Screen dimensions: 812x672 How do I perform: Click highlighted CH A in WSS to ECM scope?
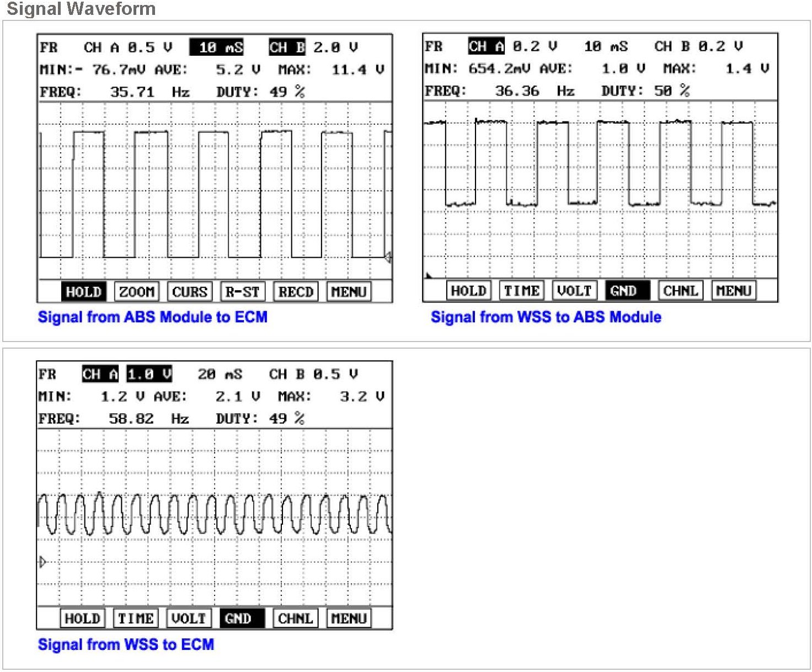point(100,374)
